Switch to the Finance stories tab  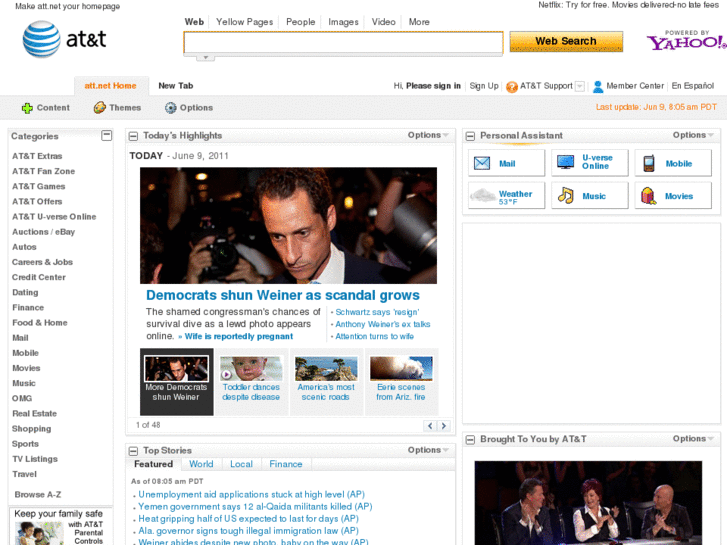pos(286,464)
